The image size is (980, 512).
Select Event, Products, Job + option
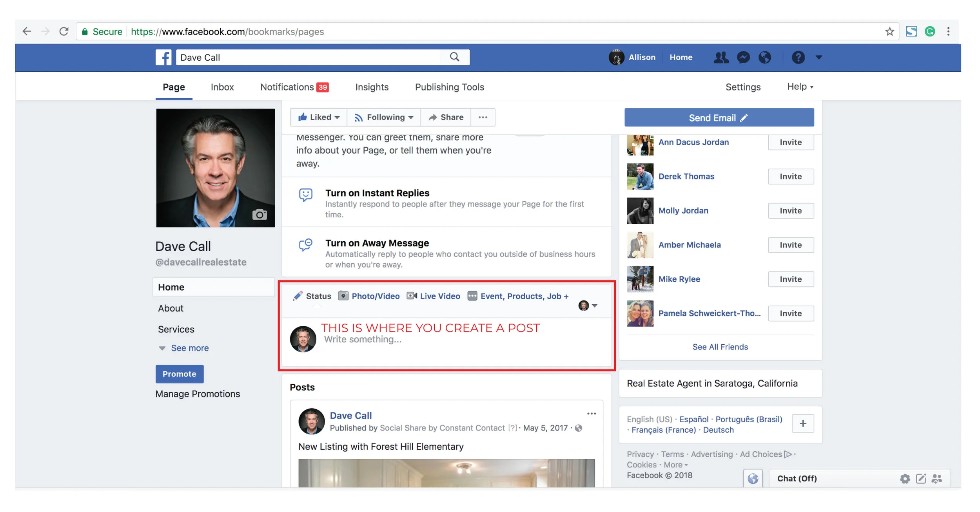[x=518, y=296]
